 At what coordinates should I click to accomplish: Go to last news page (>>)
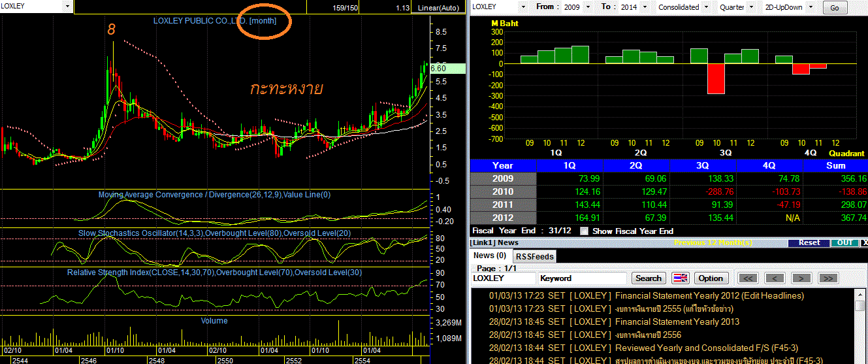[x=828, y=278]
